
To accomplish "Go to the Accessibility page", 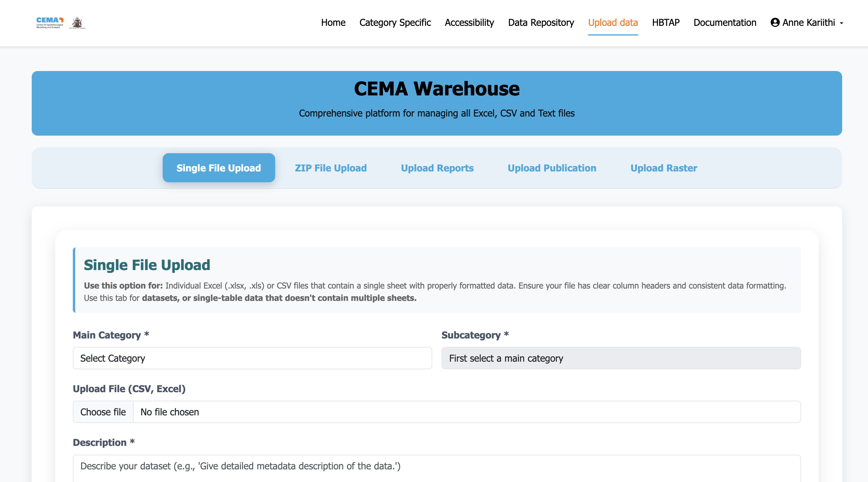I will click(x=469, y=23).
